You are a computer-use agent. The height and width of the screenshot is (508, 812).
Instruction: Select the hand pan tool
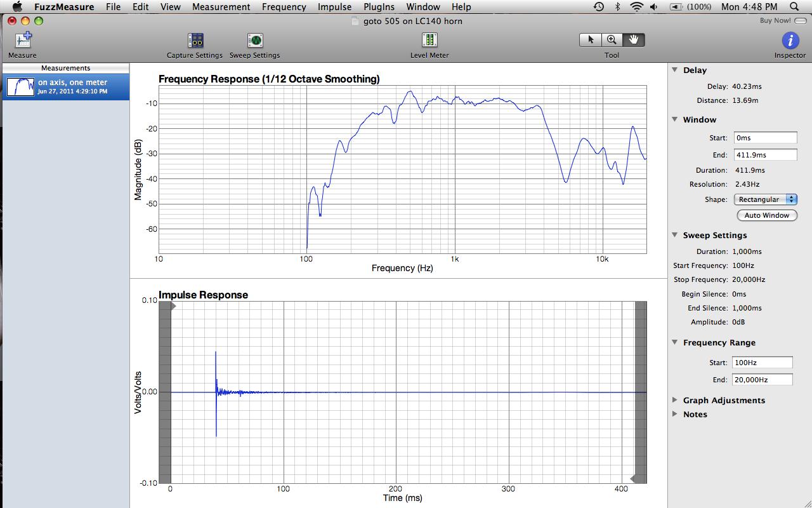click(633, 39)
